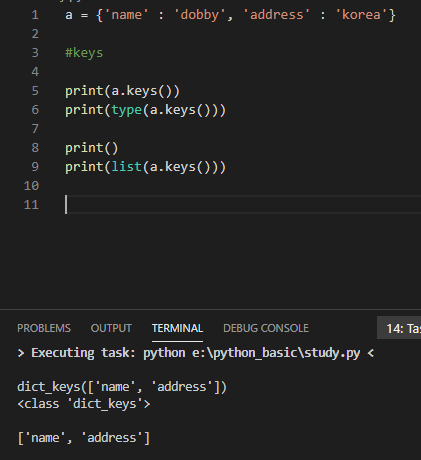Click line number 10 in the gutter
421x460 pixels.
click(31, 185)
